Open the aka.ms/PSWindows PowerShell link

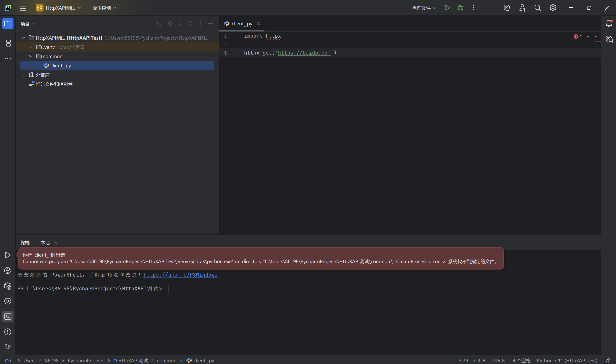click(x=180, y=275)
